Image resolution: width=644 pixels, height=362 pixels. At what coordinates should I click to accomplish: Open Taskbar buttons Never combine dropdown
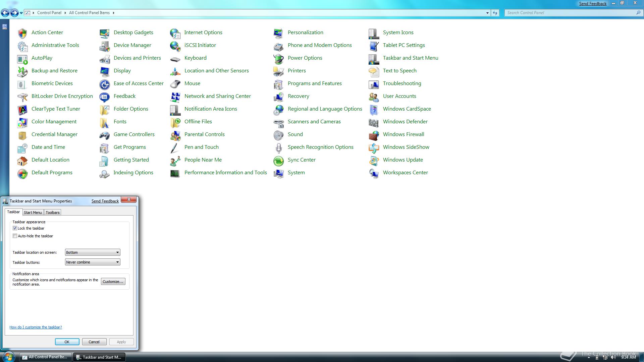click(93, 262)
